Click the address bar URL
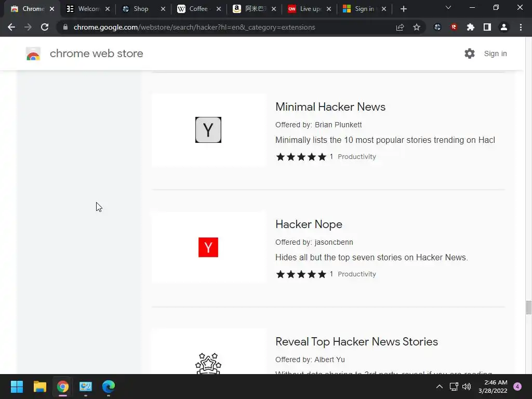 [x=194, y=27]
